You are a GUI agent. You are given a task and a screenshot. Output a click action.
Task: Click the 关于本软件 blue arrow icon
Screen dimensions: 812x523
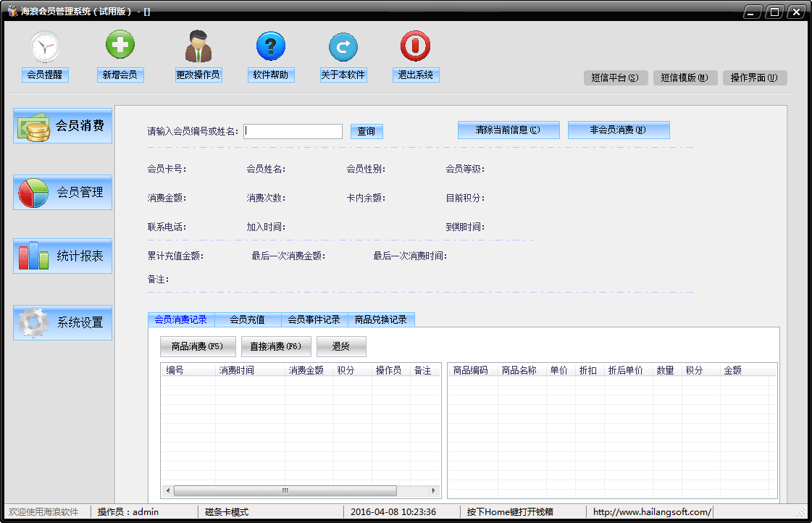click(x=343, y=47)
